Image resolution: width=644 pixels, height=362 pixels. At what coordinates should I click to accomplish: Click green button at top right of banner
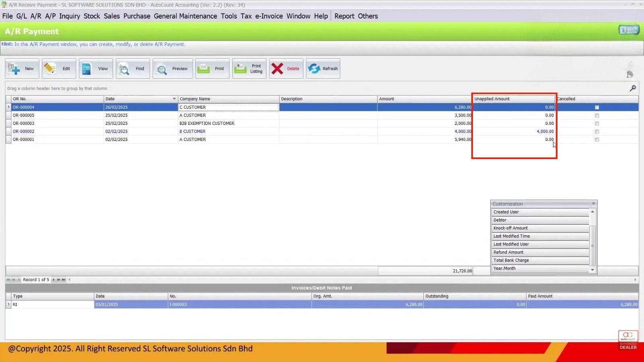pos(629,30)
